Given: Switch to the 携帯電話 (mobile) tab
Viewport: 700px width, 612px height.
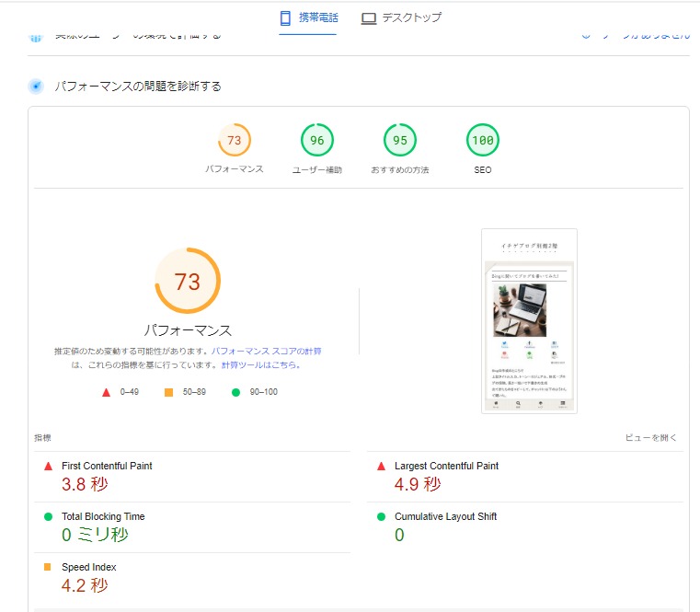Looking at the screenshot, I should (x=308, y=17).
